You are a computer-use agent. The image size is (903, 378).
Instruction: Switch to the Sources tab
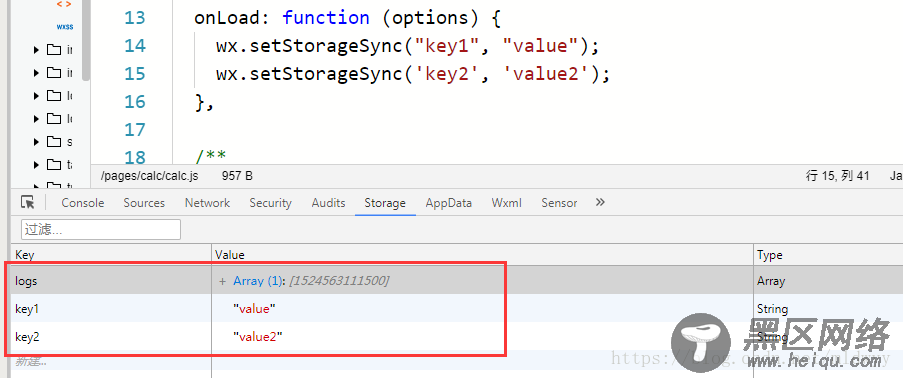pos(144,203)
